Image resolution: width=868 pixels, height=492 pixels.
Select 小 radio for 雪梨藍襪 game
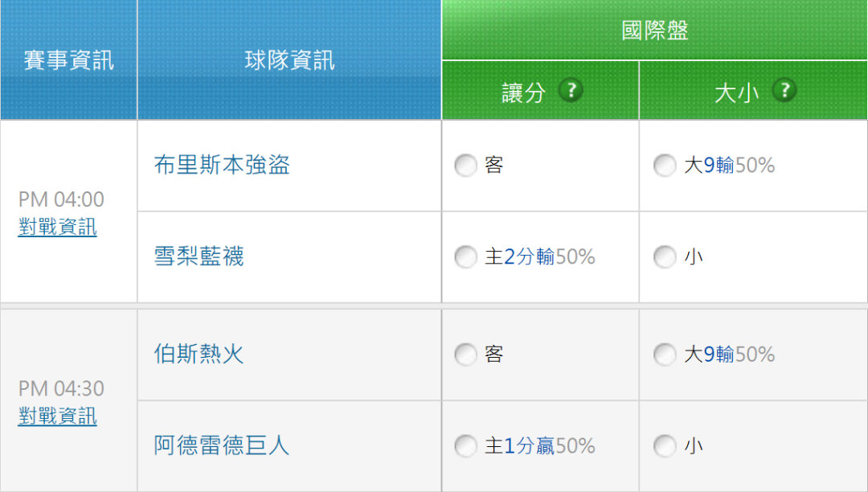665,257
